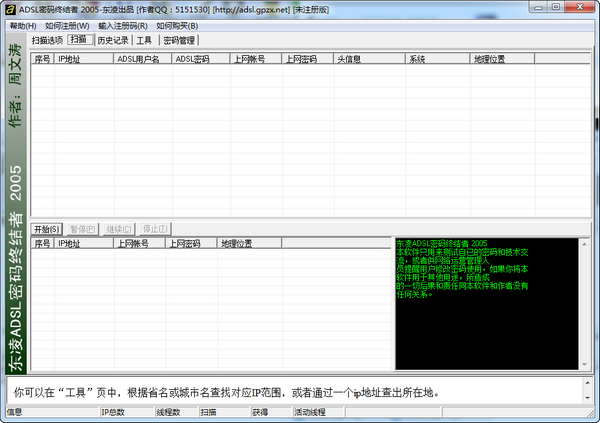Open the 输入注册码(R) menu
Image resolution: width=600 pixels, height=423 pixels.
[x=123, y=26]
